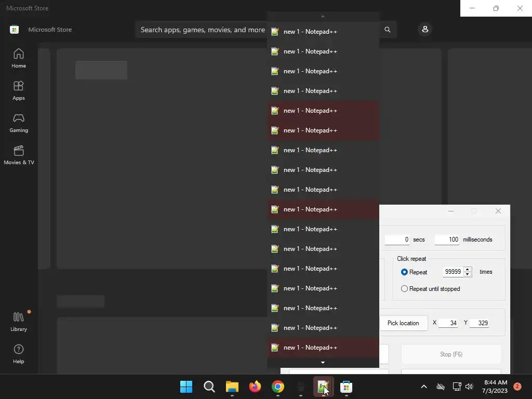Open the volume speaker tray icon
The height and width of the screenshot is (399, 532).
click(x=469, y=387)
